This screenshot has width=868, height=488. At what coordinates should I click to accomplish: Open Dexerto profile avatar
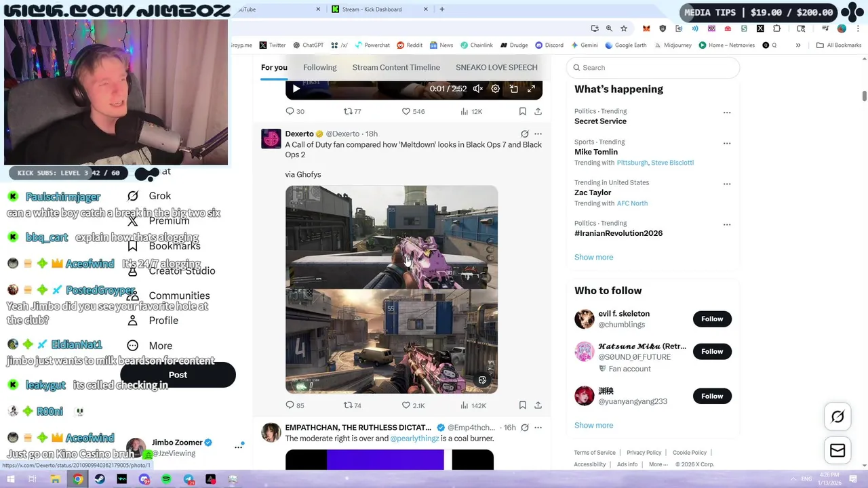(271, 139)
